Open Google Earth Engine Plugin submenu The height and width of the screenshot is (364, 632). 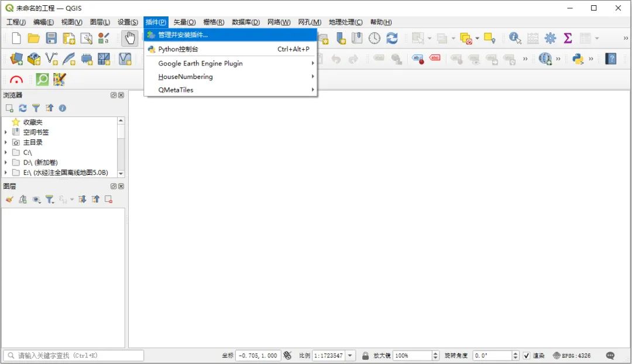231,63
